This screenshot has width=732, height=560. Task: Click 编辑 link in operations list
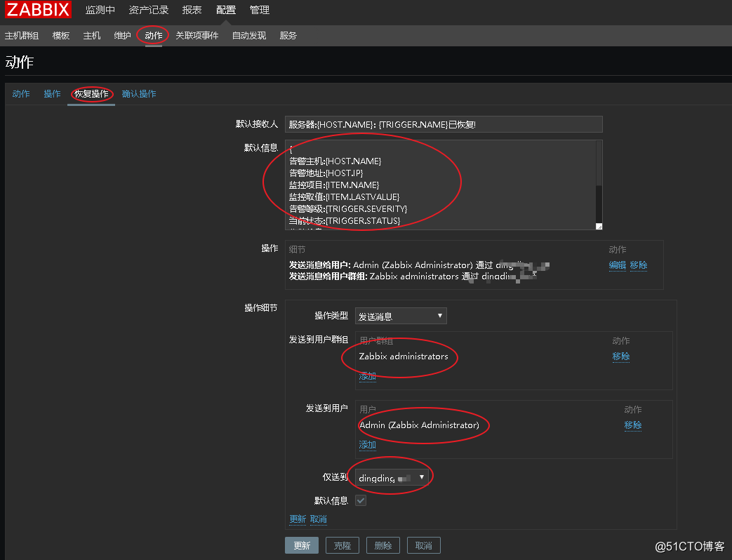617,265
